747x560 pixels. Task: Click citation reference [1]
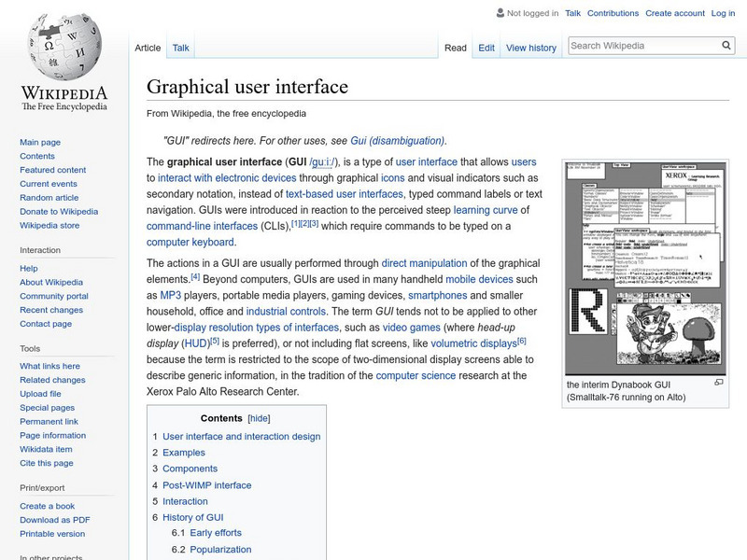(x=295, y=223)
